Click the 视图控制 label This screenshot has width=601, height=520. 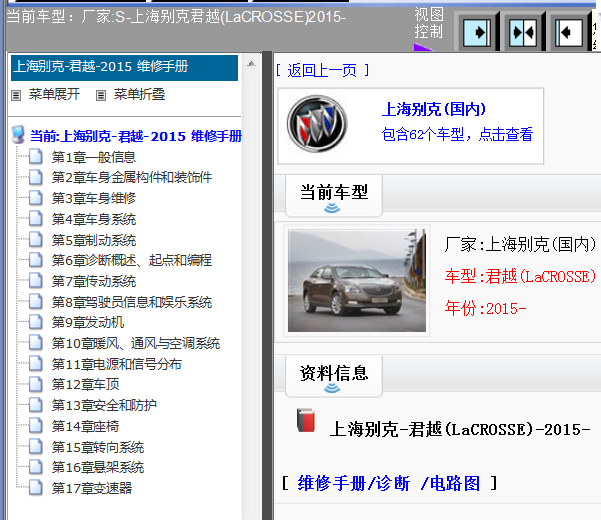429,23
